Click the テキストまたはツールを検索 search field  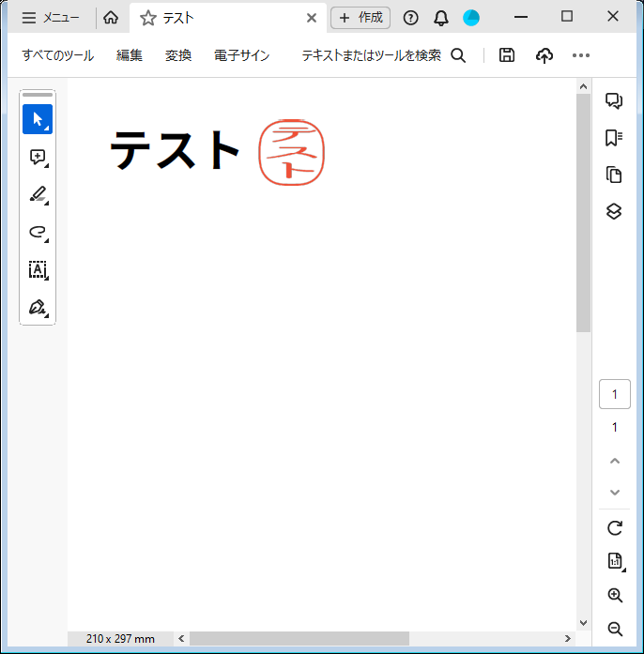[x=383, y=55]
